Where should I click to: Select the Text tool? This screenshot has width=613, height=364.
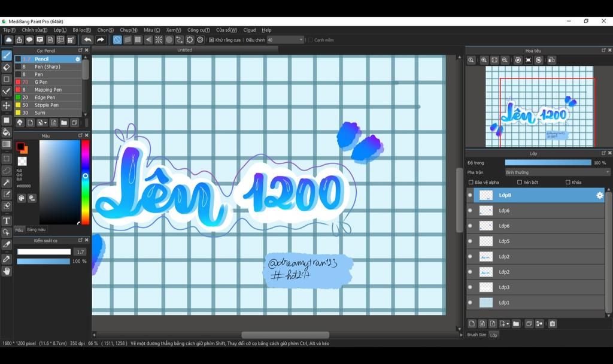(6, 220)
